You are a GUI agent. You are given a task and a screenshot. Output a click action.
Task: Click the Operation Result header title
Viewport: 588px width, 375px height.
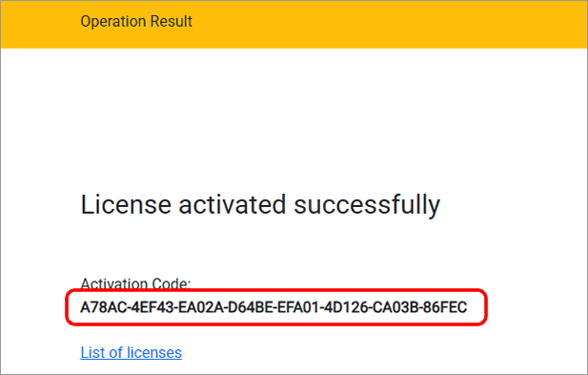[136, 21]
